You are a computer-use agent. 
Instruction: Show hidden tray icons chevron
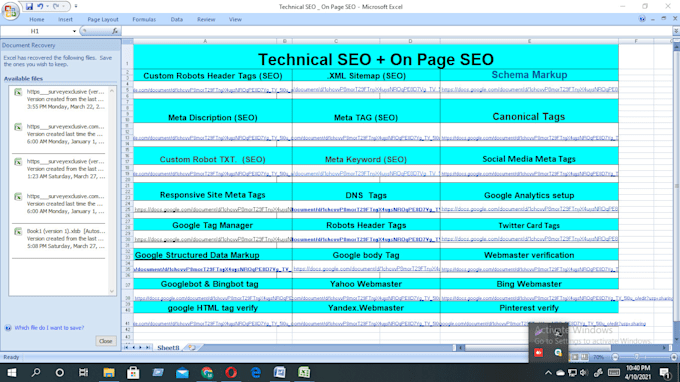pos(548,372)
